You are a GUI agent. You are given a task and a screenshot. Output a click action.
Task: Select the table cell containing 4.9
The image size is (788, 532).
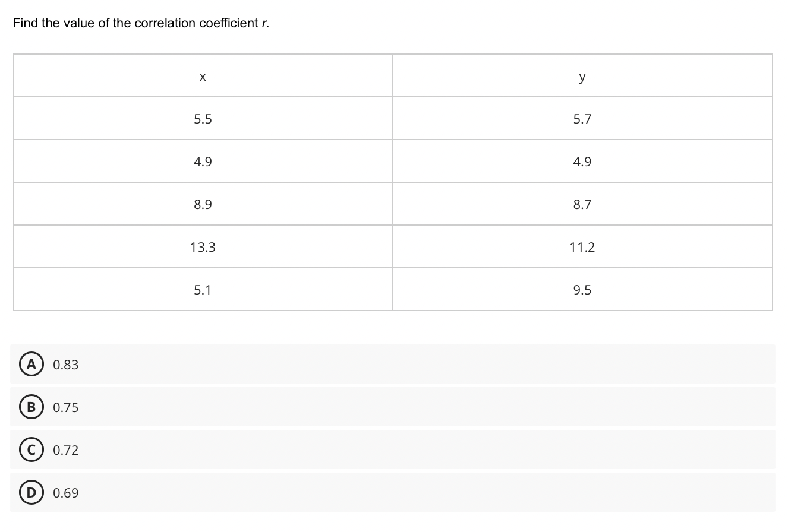tap(202, 161)
